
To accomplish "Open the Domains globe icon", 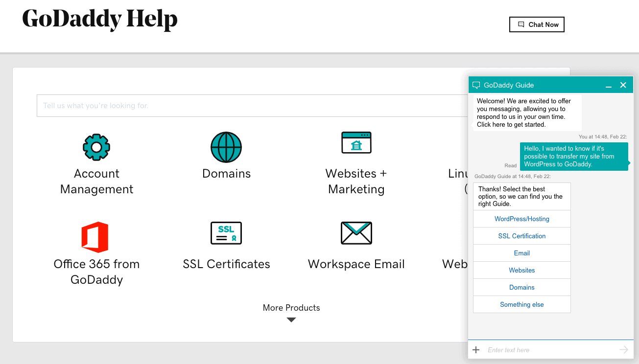I will tap(226, 147).
